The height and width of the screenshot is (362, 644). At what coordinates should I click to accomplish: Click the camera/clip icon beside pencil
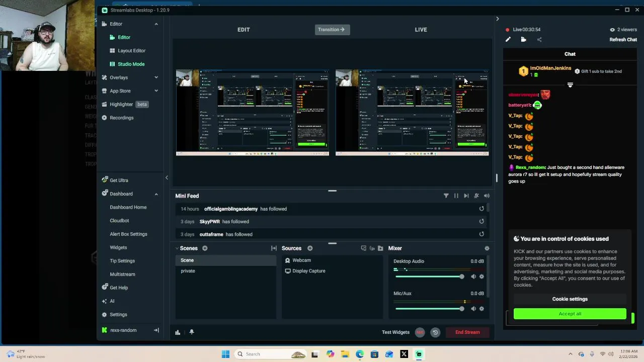point(524,40)
